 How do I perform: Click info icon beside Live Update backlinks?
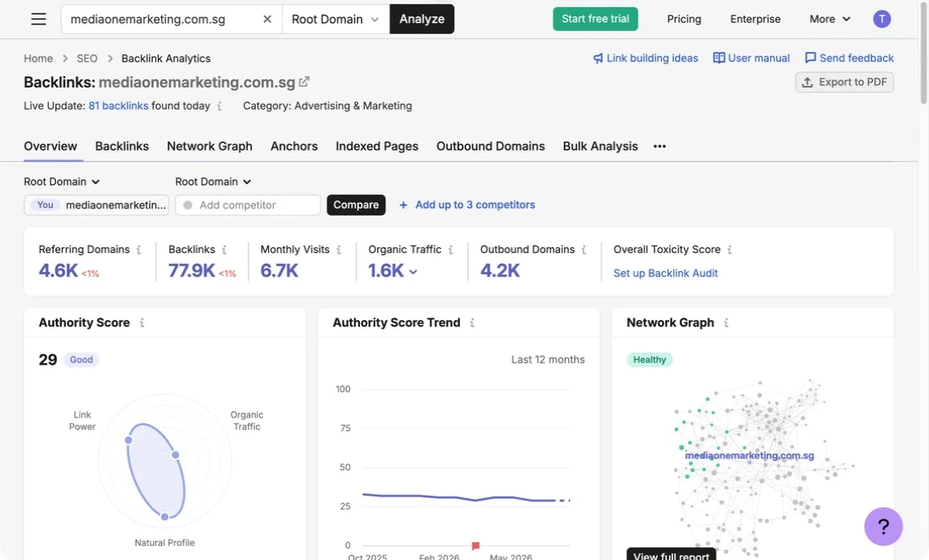pyautogui.click(x=219, y=106)
